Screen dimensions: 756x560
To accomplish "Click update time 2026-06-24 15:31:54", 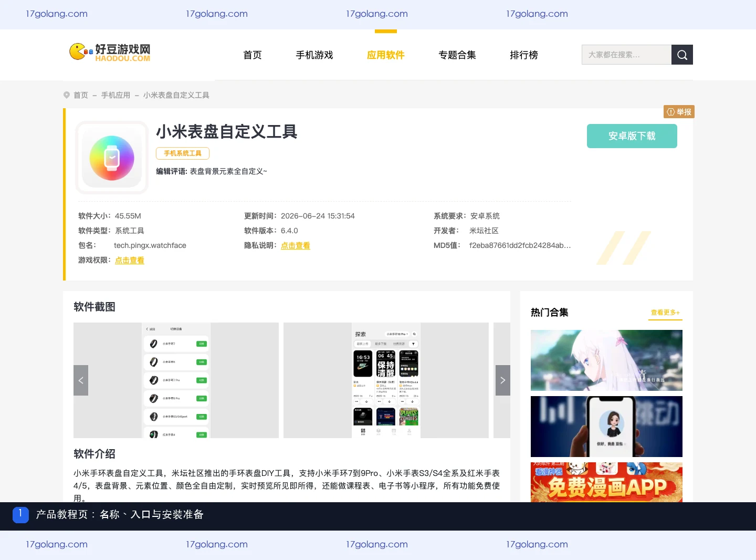I will tap(318, 216).
